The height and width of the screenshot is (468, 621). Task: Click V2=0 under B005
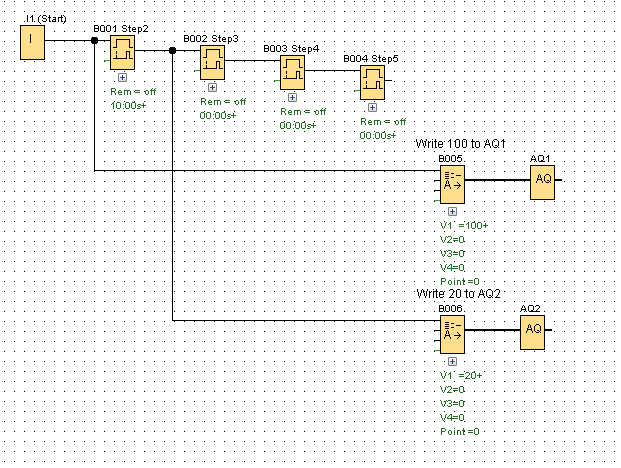click(x=452, y=240)
